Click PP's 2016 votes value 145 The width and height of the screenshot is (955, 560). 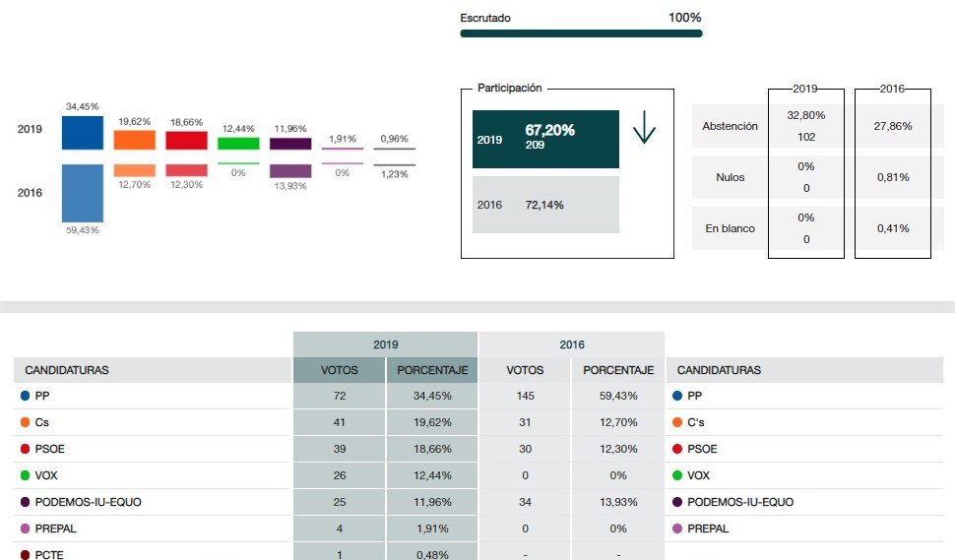[525, 396]
